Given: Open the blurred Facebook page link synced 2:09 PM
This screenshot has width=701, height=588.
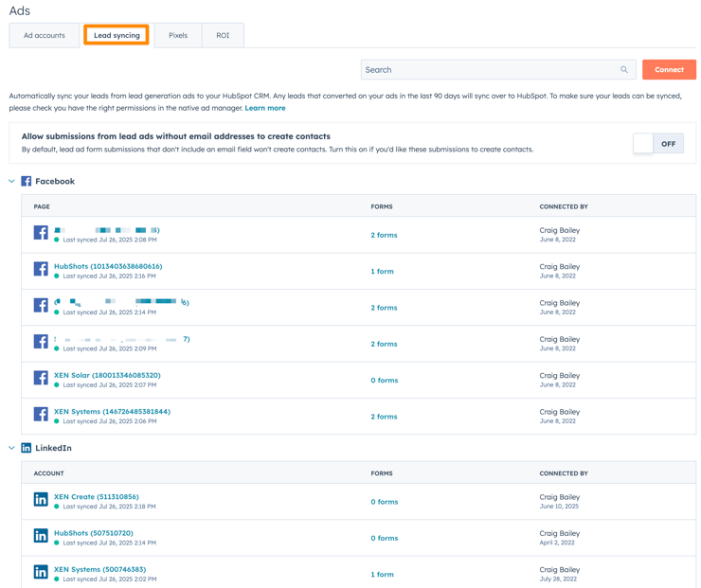Looking at the screenshot, I should point(122,339).
